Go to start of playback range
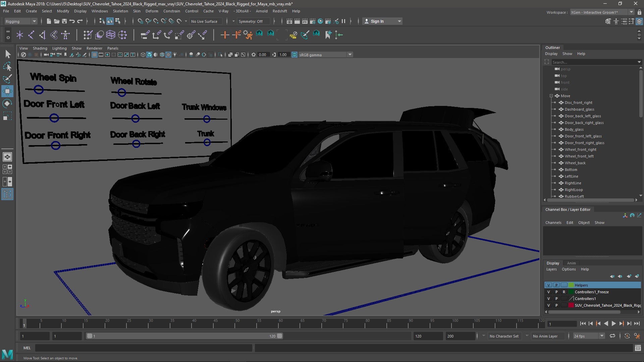644x362 pixels. (x=583, y=323)
